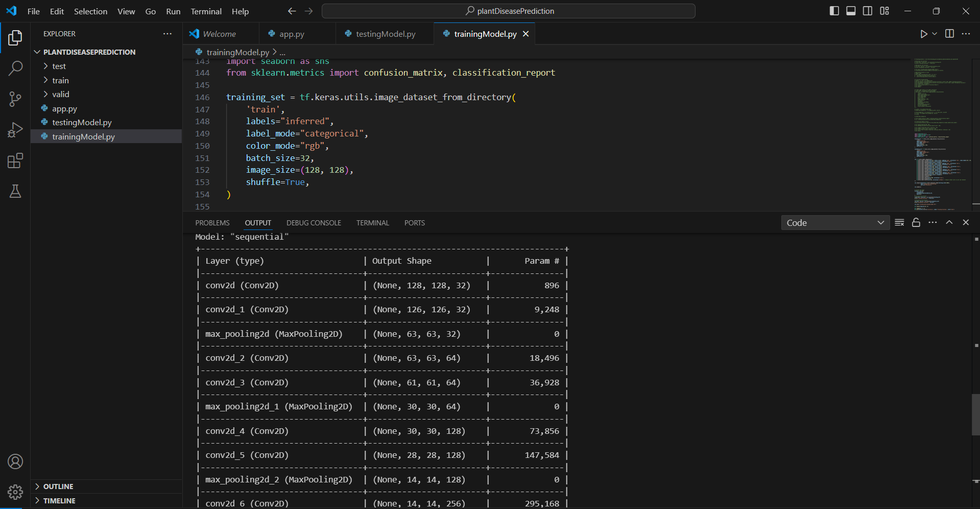The width and height of the screenshot is (980, 509).
Task: Expand the OUTLINE section
Action: pyautogui.click(x=58, y=487)
